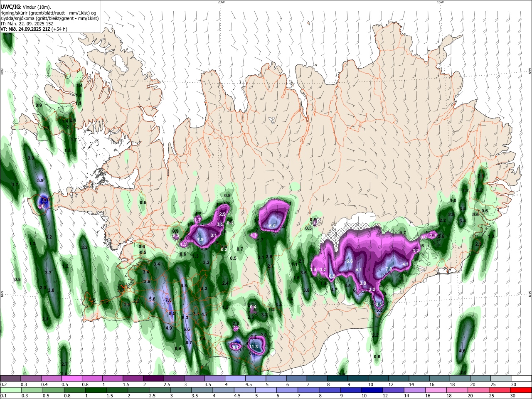Click the pink 20 swatch in bottom scale
Screen dimensions: 532x399
[x=478, y=390]
